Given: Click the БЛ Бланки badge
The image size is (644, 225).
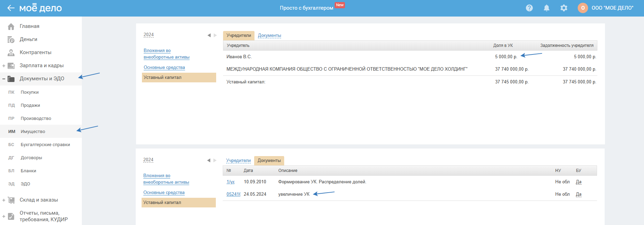Looking at the screenshot, I should [x=11, y=171].
